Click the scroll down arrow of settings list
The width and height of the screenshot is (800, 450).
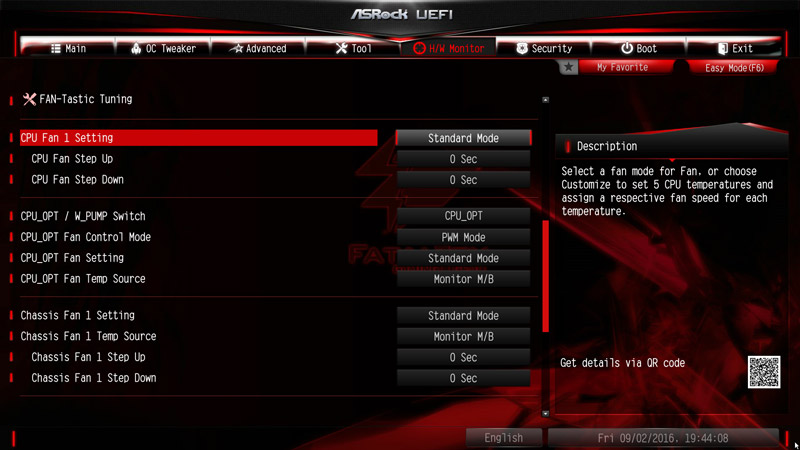click(x=545, y=414)
